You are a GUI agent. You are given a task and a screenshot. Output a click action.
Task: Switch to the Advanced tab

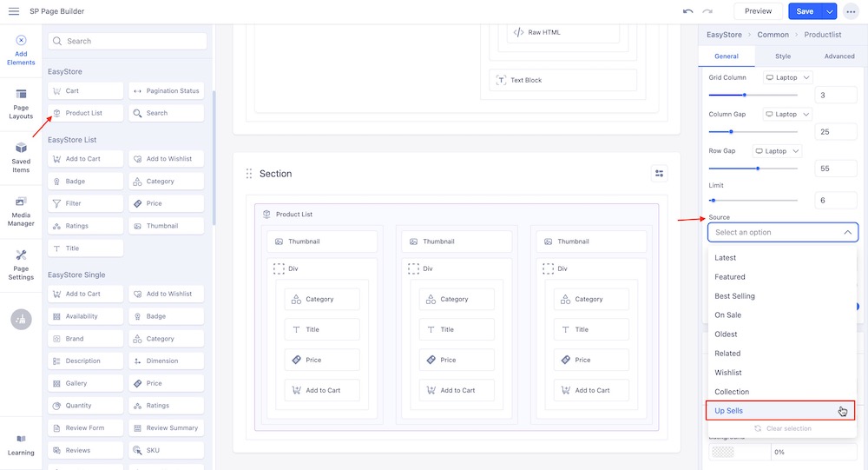pyautogui.click(x=839, y=56)
